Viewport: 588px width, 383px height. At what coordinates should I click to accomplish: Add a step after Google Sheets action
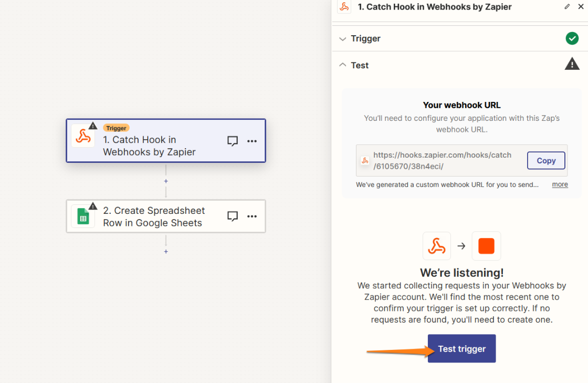[166, 252]
